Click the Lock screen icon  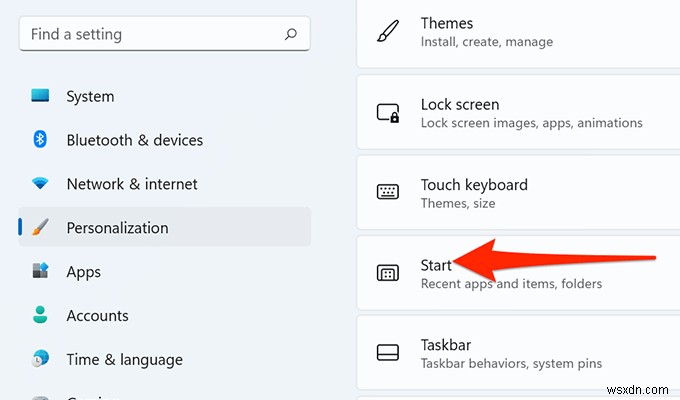[x=388, y=113]
